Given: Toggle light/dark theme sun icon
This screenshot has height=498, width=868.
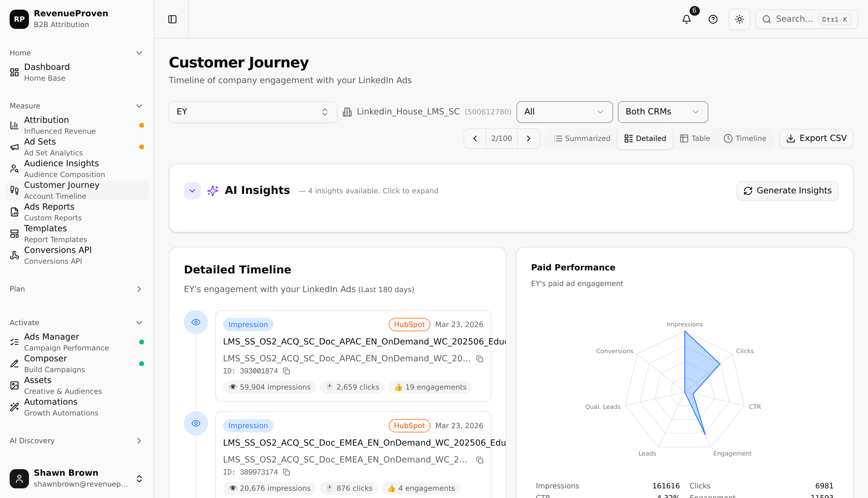Looking at the screenshot, I should pos(739,19).
